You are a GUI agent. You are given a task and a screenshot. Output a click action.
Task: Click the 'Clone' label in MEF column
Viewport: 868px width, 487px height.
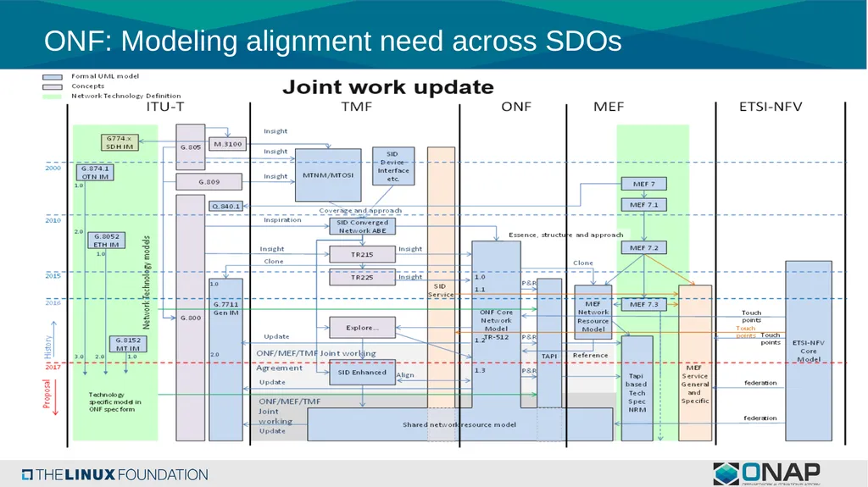pyautogui.click(x=583, y=263)
